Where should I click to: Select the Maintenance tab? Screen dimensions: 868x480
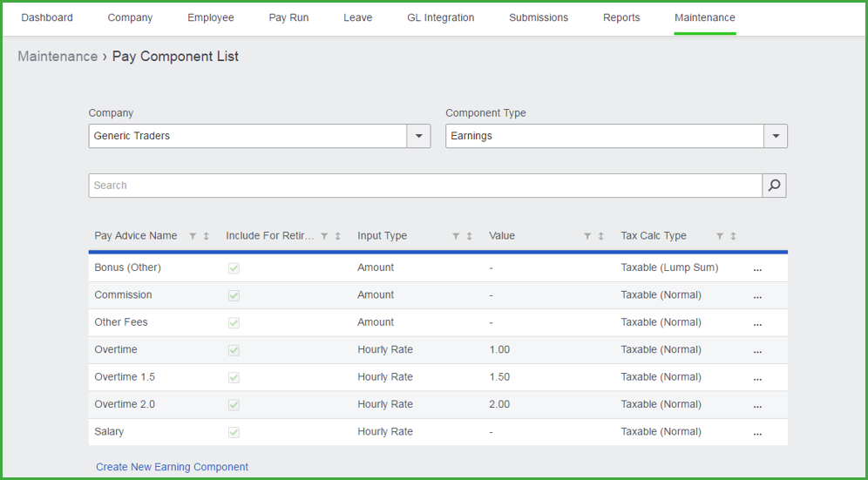pos(705,17)
